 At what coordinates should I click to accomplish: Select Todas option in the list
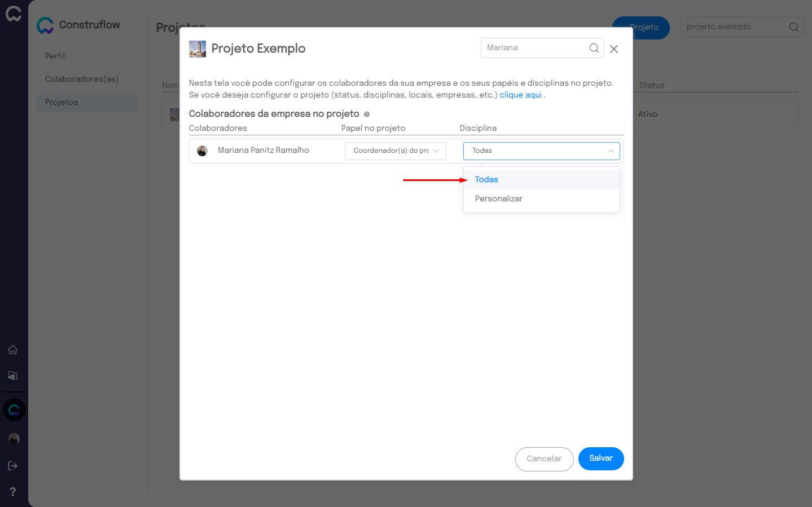[x=486, y=179]
